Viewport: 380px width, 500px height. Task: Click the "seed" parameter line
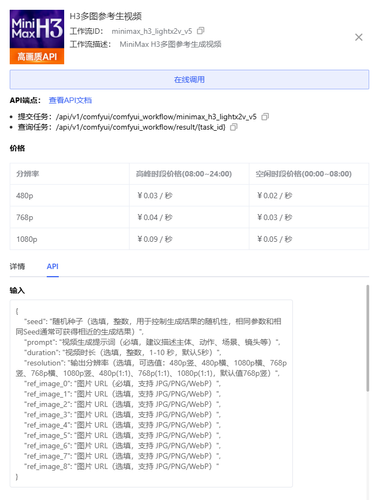point(149,327)
